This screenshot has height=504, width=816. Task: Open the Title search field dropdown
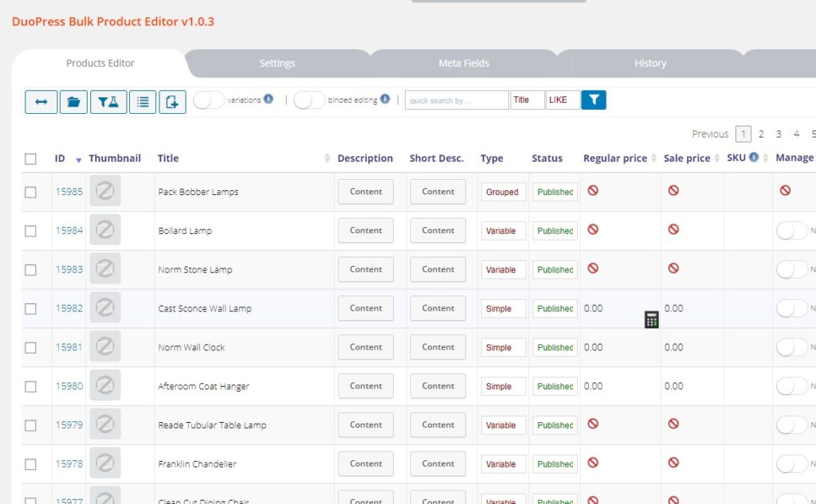tap(528, 100)
